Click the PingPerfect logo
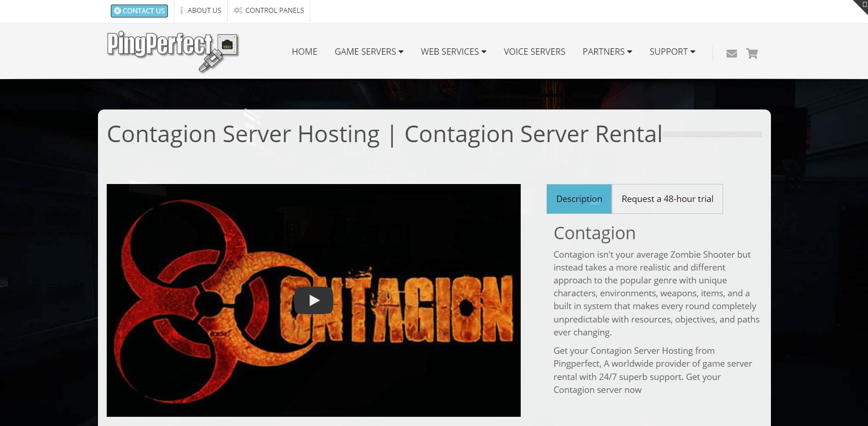 172,51
